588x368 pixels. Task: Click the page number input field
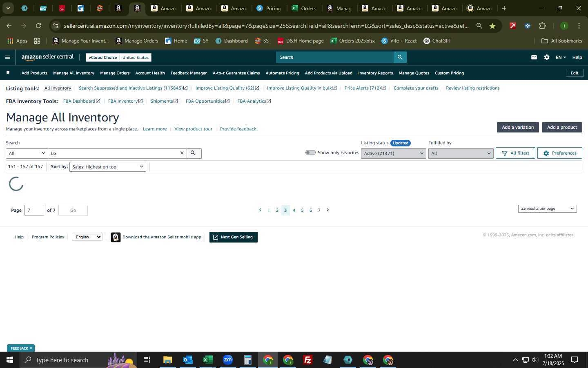[34, 210]
